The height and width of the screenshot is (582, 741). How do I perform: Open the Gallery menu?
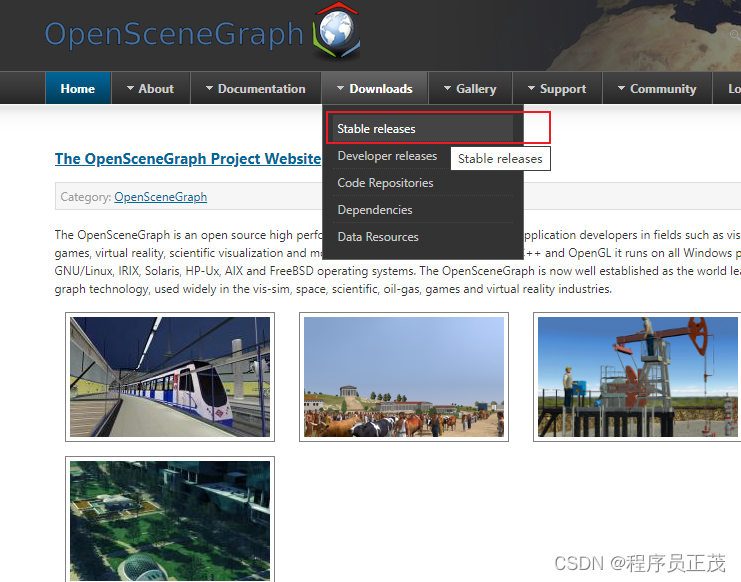point(470,88)
